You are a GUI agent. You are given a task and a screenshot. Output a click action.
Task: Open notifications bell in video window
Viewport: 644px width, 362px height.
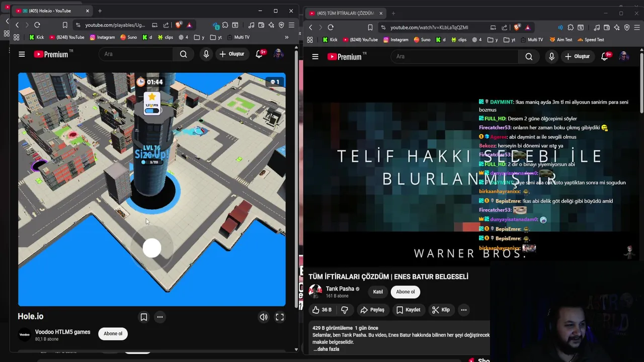point(605,57)
